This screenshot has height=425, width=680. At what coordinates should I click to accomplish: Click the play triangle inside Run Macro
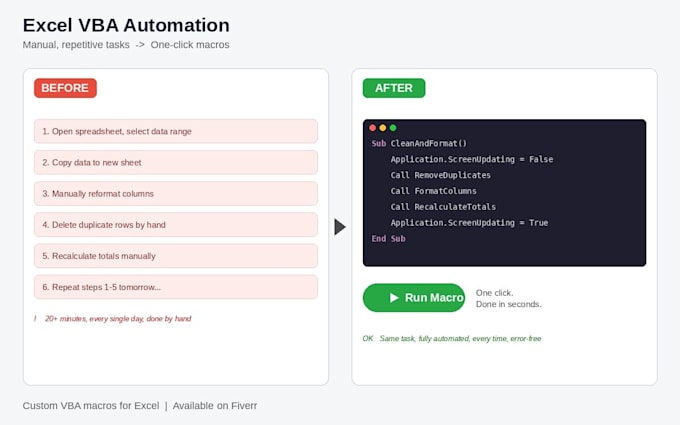[x=394, y=298]
